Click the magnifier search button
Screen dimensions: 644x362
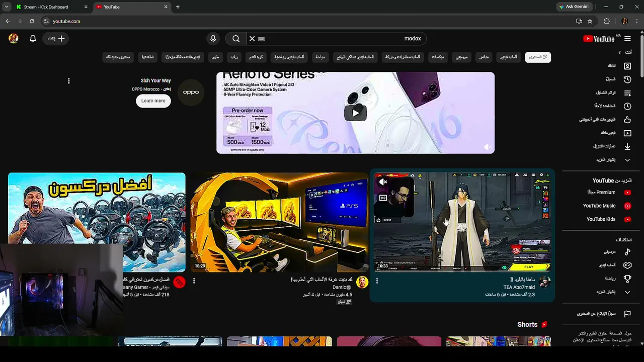coord(236,39)
